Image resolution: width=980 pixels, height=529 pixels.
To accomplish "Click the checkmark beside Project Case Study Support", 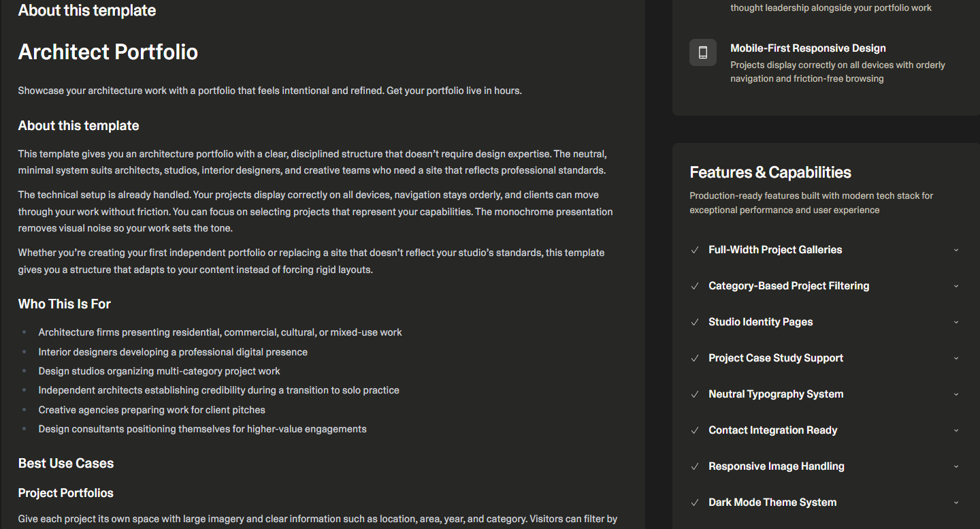I will 695,358.
